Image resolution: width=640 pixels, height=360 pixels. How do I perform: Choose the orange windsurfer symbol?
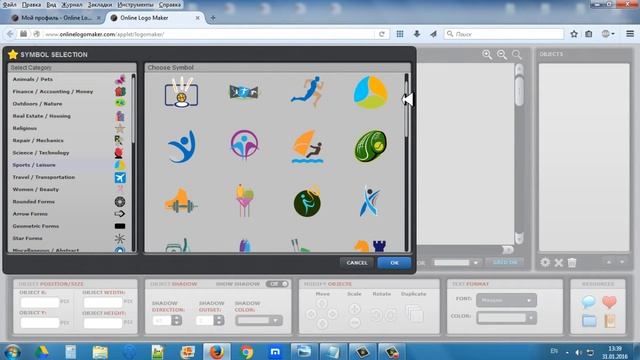click(308, 147)
